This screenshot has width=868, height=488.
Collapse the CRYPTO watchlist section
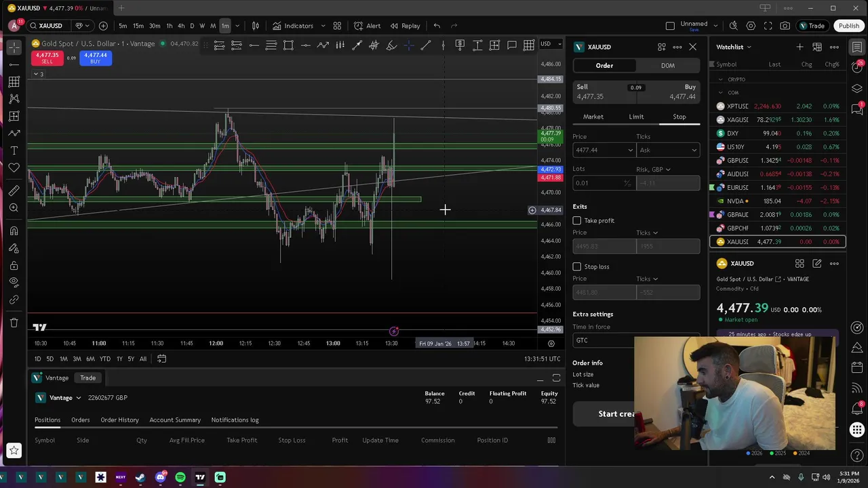(x=721, y=79)
